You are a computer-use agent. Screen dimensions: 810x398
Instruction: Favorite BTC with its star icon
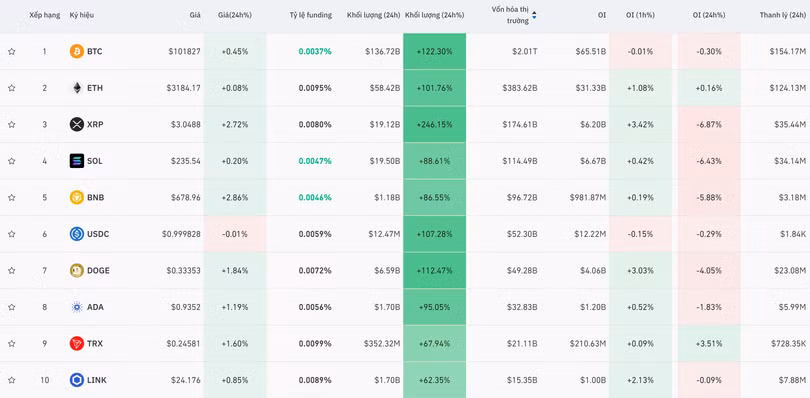pyautogui.click(x=11, y=51)
